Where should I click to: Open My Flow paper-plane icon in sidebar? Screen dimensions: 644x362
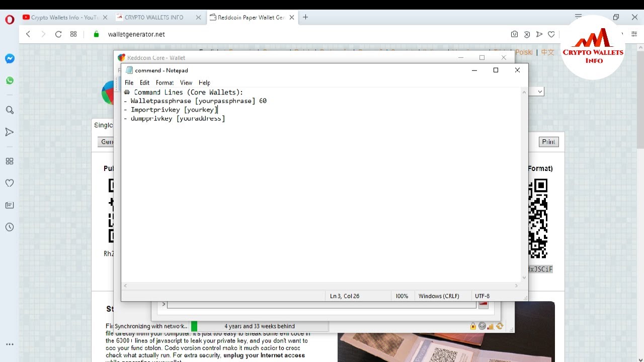coord(10,132)
